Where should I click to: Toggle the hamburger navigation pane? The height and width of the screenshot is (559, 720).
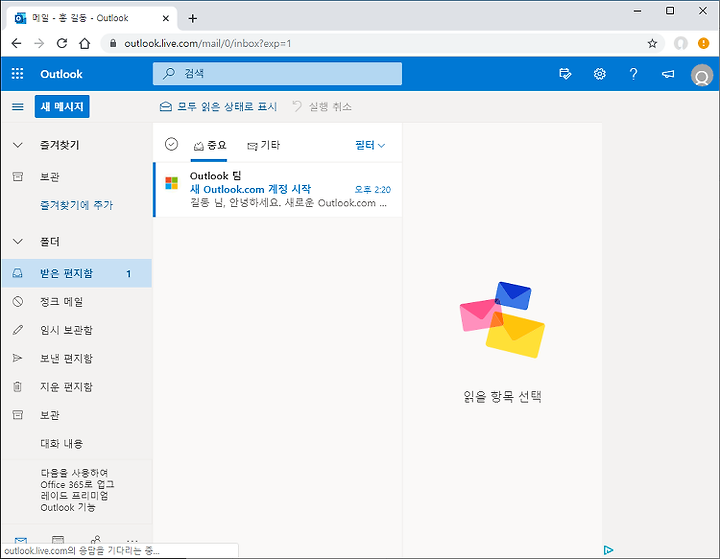pos(17,107)
